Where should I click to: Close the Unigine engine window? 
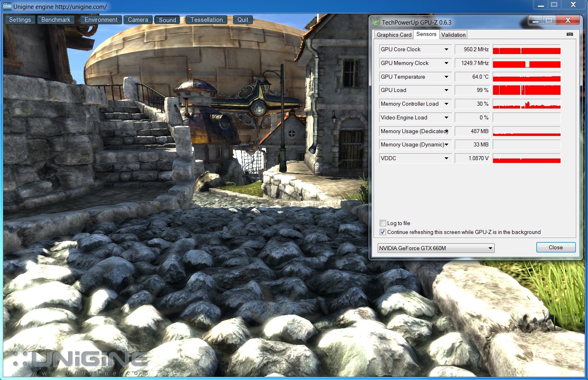pos(573,5)
